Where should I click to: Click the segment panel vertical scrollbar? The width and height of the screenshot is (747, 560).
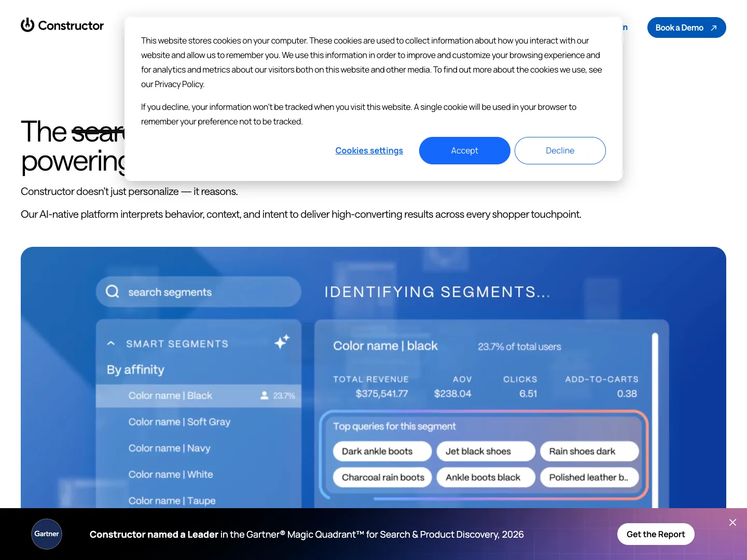click(x=655, y=420)
